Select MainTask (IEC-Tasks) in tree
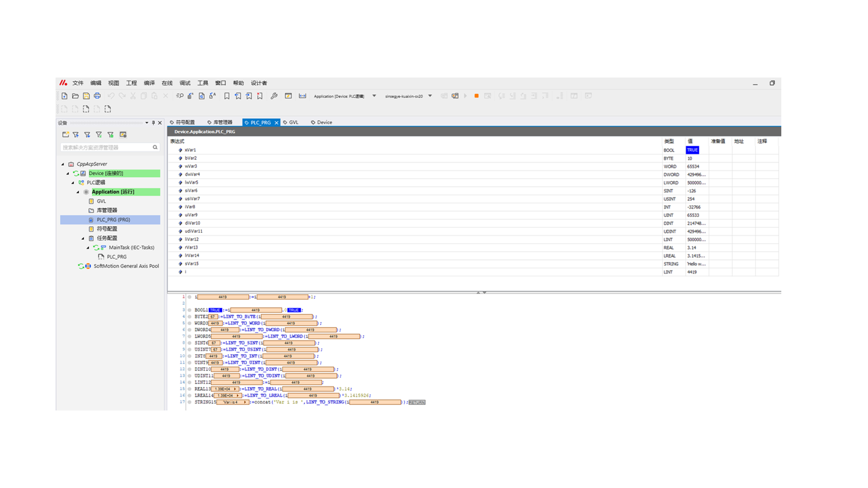The width and height of the screenshot is (868, 488). click(131, 248)
